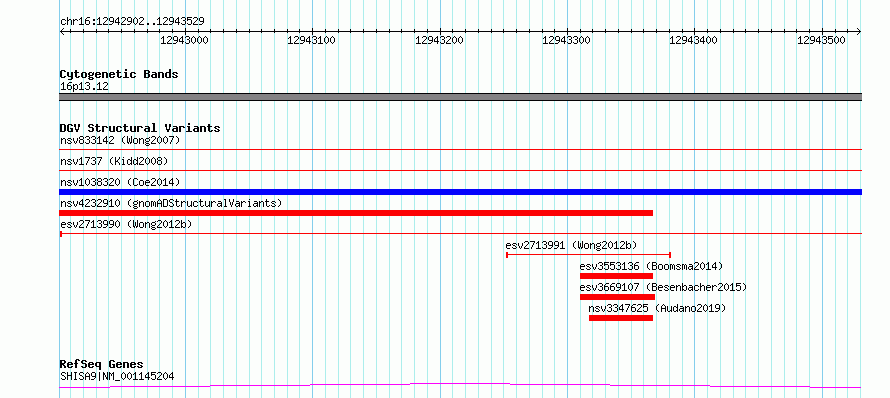Click the gray 16p13.12 cytogenetic band

[x=460, y=97]
